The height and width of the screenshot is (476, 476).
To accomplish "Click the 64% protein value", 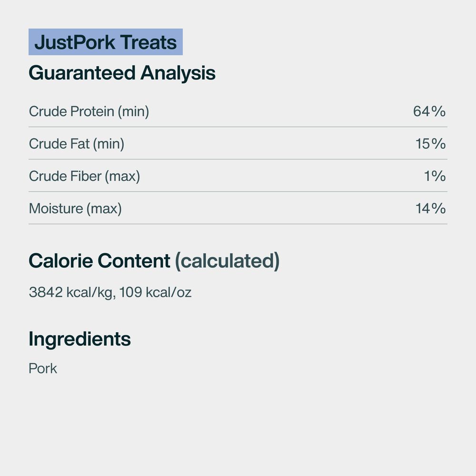I will click(429, 111).
